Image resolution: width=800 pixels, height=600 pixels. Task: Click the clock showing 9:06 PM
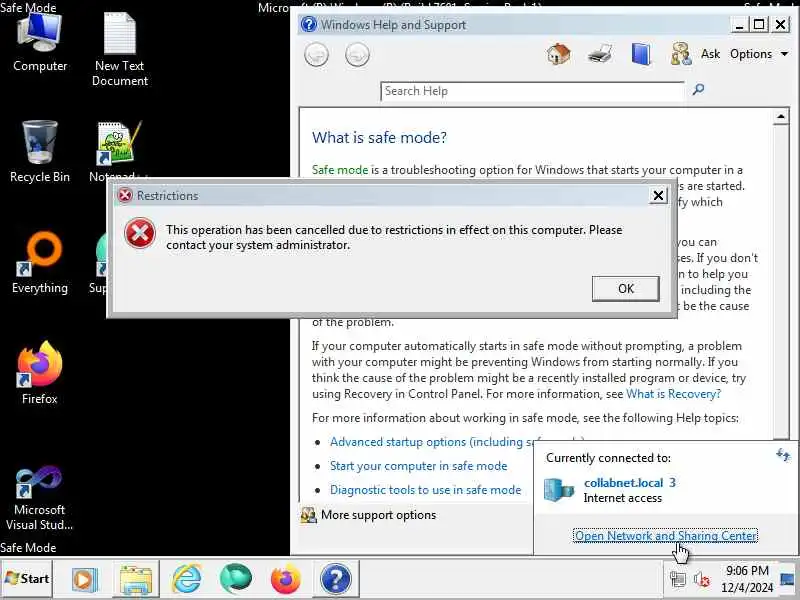747,579
